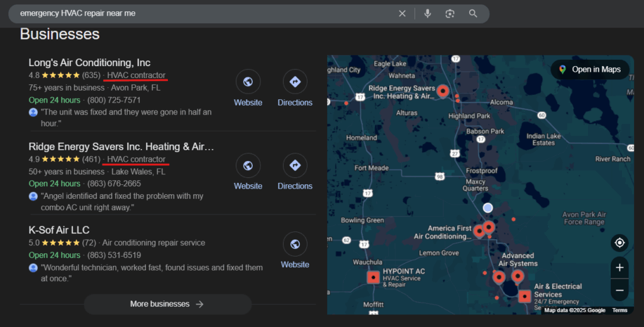Screen dimensions: 644x327
Task: Select Ridge Energy Savers map pin
Action: (442, 91)
